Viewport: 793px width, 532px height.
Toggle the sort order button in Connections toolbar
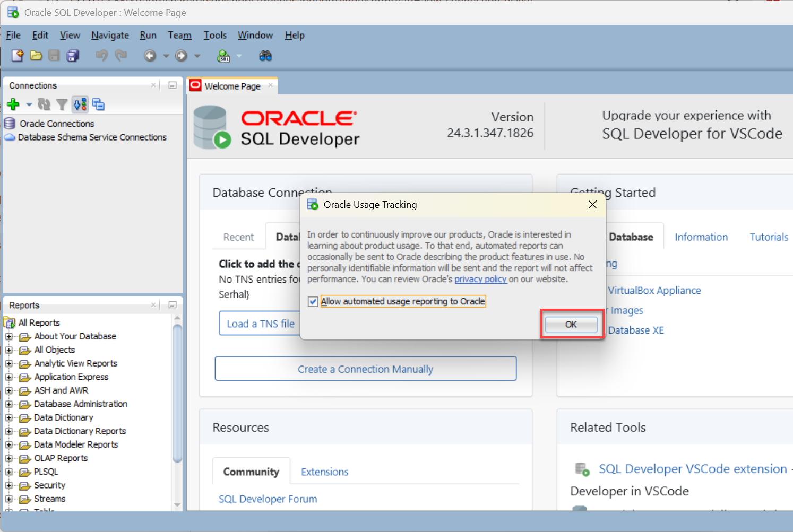point(80,104)
